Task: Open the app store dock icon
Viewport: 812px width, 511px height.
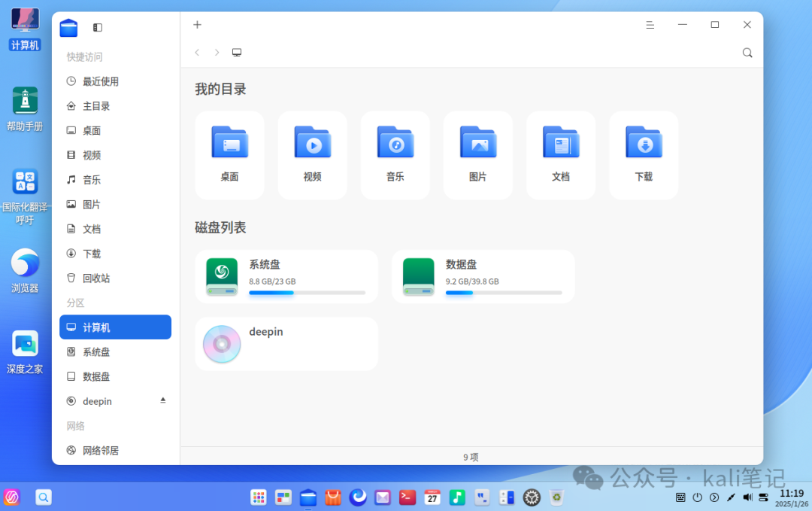Action: tap(333, 497)
